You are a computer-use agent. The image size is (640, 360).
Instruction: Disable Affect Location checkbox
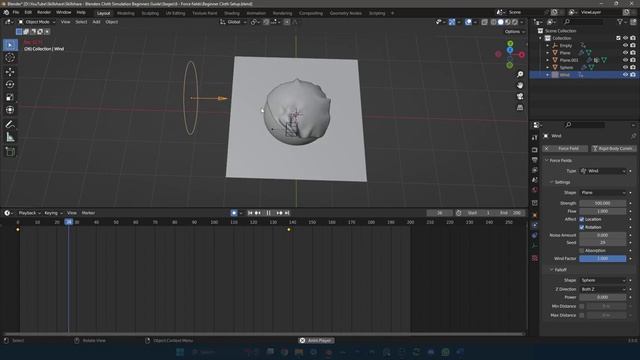coord(582,219)
